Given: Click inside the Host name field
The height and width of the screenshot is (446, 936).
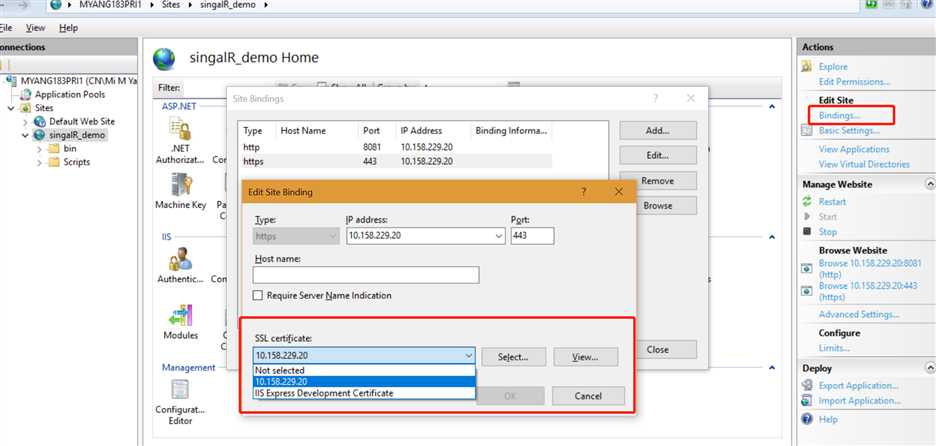Looking at the screenshot, I should 366,275.
